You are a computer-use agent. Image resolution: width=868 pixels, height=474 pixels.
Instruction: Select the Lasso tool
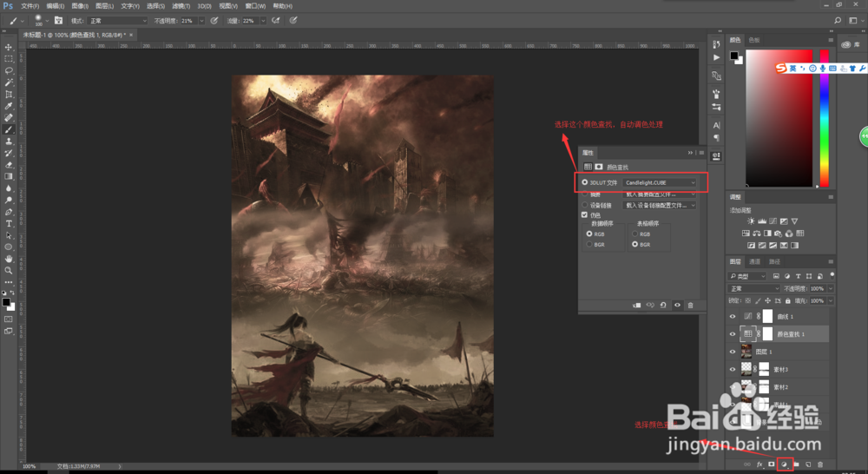click(x=9, y=71)
